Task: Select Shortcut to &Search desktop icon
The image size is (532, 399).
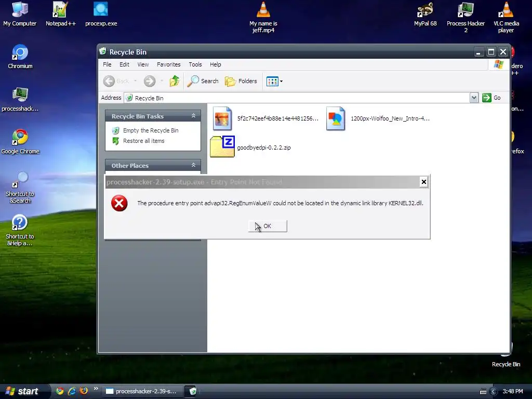Action: pyautogui.click(x=20, y=187)
